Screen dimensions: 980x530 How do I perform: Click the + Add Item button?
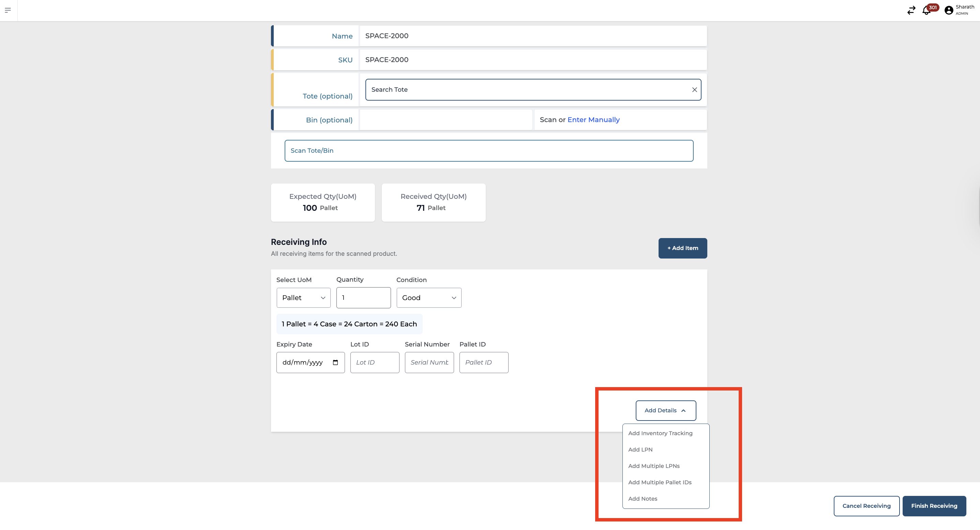682,248
